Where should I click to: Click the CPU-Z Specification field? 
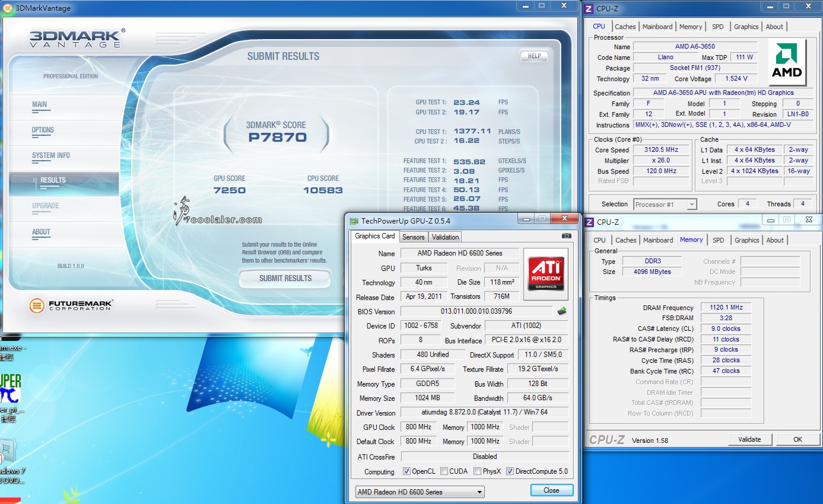point(723,93)
